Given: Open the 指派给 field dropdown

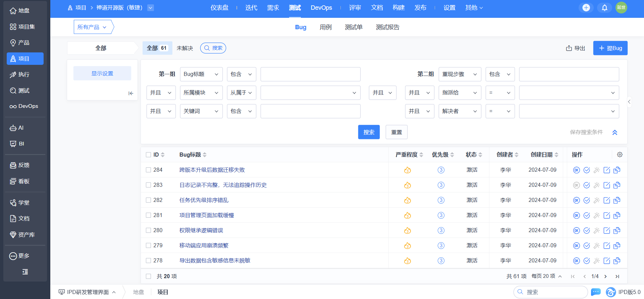Looking at the screenshot, I should (x=460, y=93).
